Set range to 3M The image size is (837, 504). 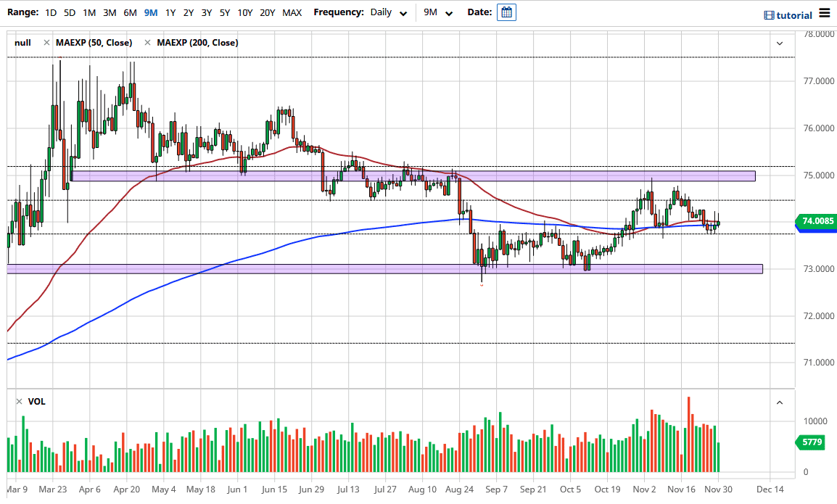tap(110, 12)
